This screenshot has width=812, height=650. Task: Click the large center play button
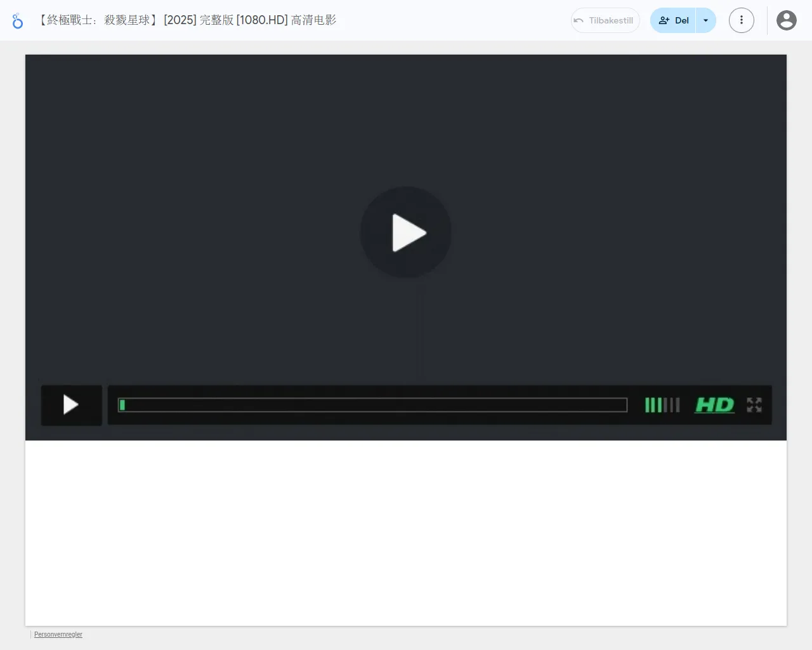click(405, 232)
